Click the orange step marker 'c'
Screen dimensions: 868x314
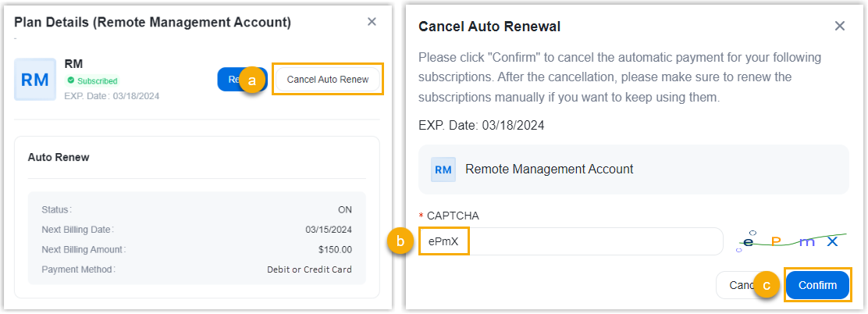pyautogui.click(x=767, y=286)
